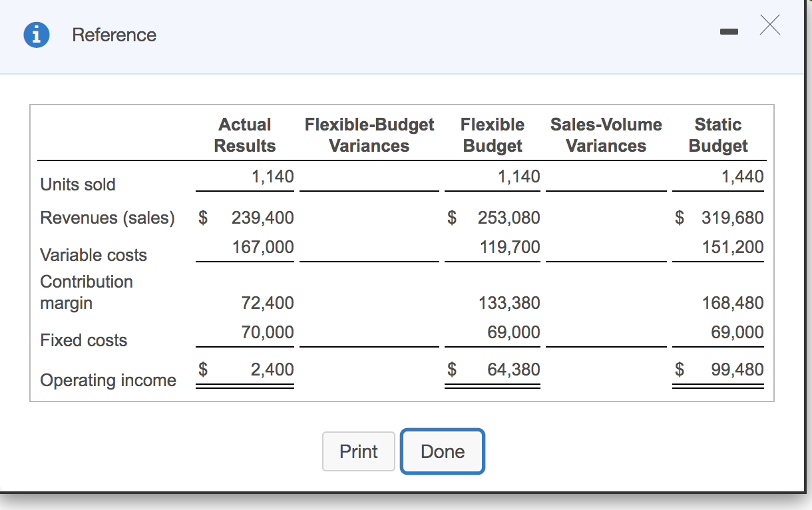Click the Reference title text
The image size is (812, 510).
point(114,35)
